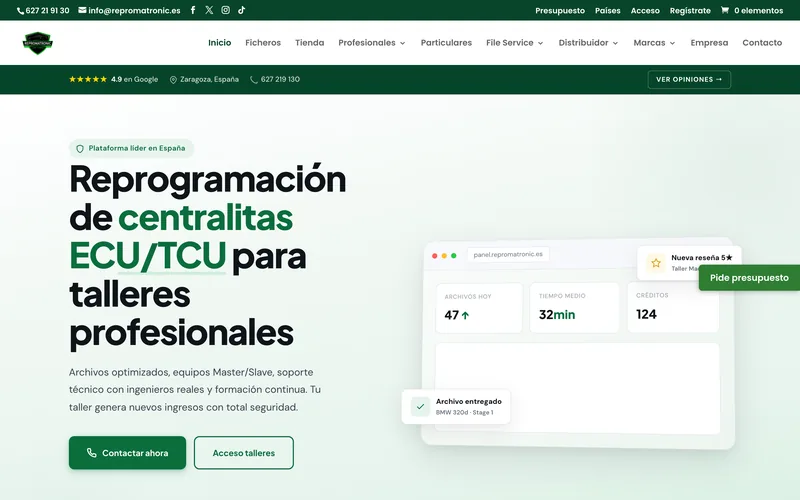Click the BMW 320d · Stage 1 text
This screenshot has width=800, height=500.
click(464, 413)
